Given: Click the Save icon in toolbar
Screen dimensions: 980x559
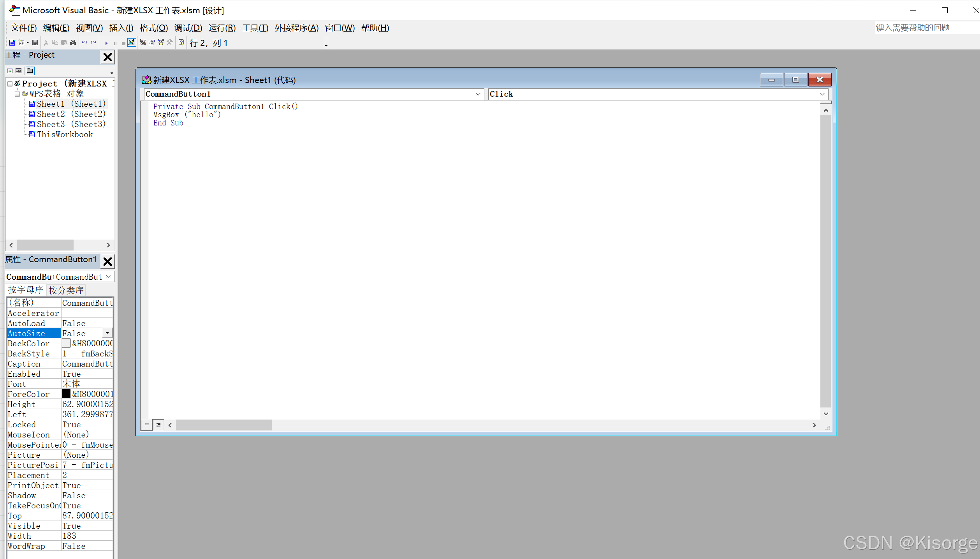Looking at the screenshot, I should tap(35, 43).
